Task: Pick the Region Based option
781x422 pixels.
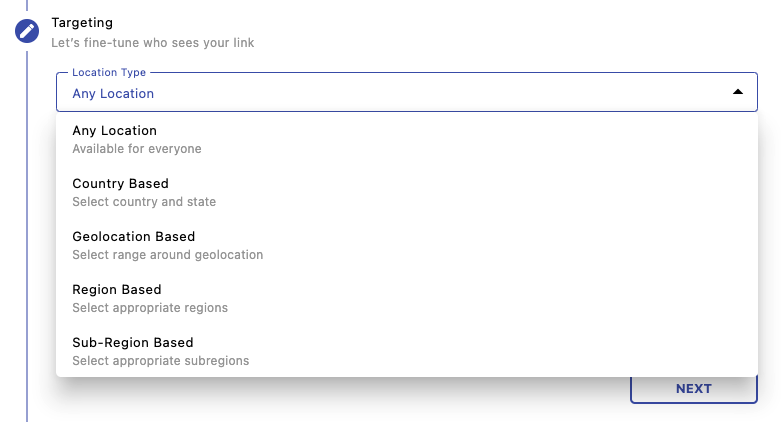Action: pos(117,290)
